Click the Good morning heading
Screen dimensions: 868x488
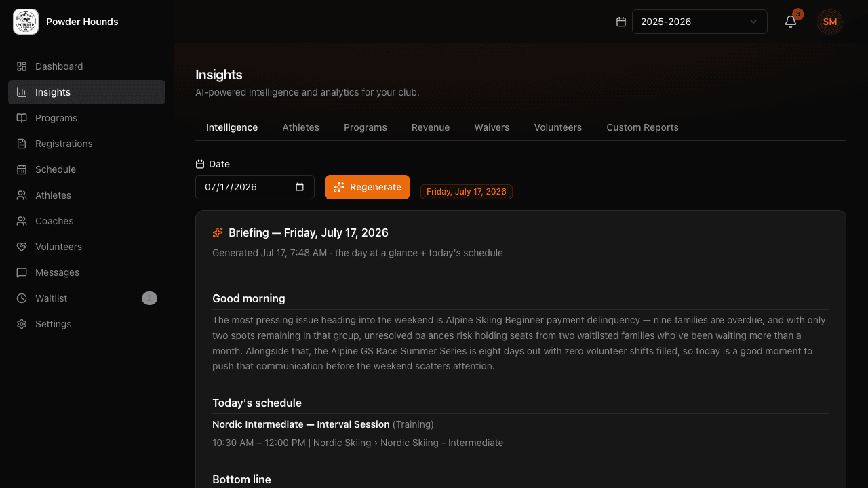click(249, 298)
